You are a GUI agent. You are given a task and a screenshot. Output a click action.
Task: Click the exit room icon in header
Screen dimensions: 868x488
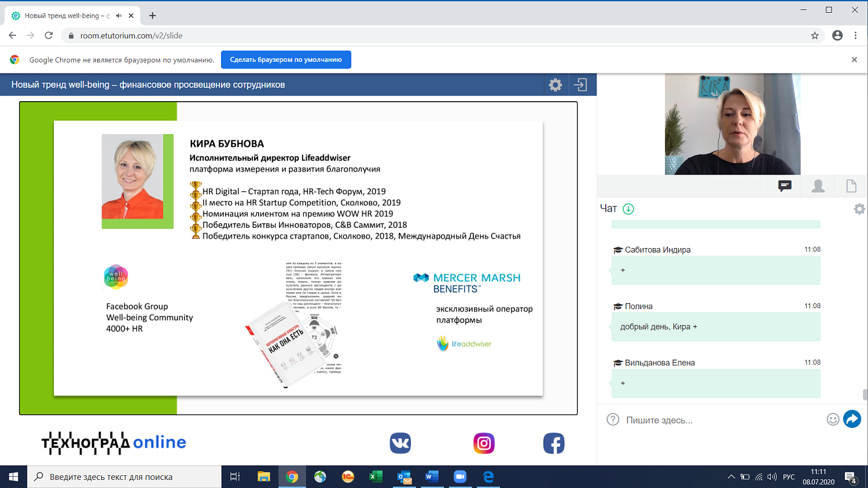click(580, 85)
